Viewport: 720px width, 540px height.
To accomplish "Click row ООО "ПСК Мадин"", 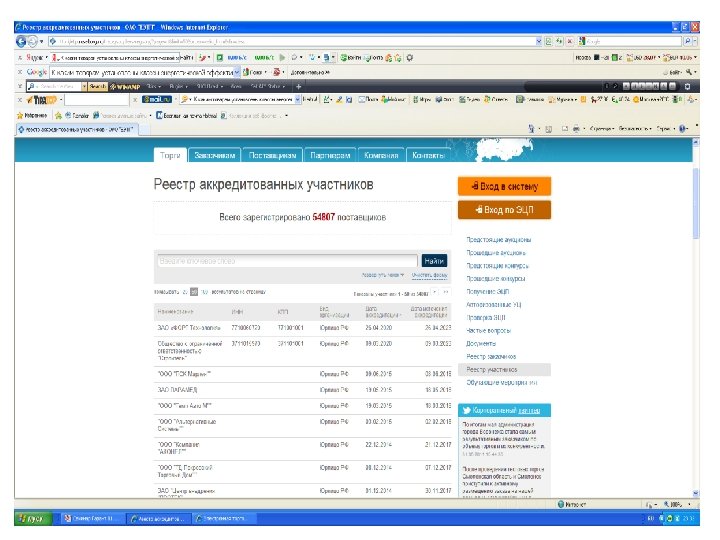I will point(303,374).
